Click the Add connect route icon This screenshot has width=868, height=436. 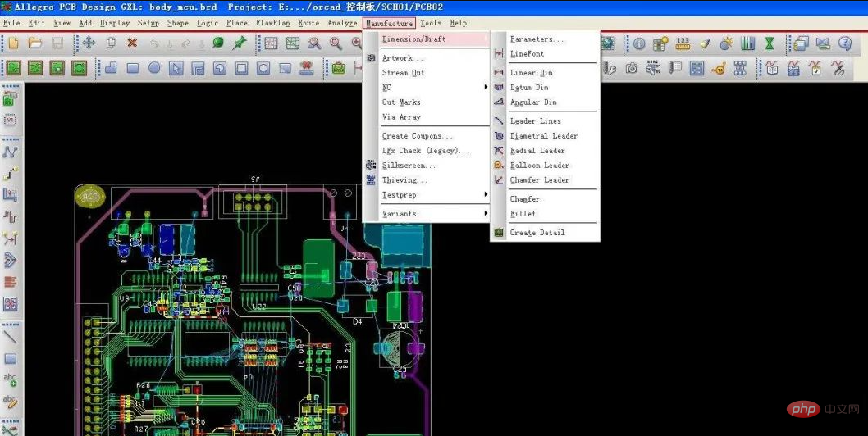pos(11,151)
